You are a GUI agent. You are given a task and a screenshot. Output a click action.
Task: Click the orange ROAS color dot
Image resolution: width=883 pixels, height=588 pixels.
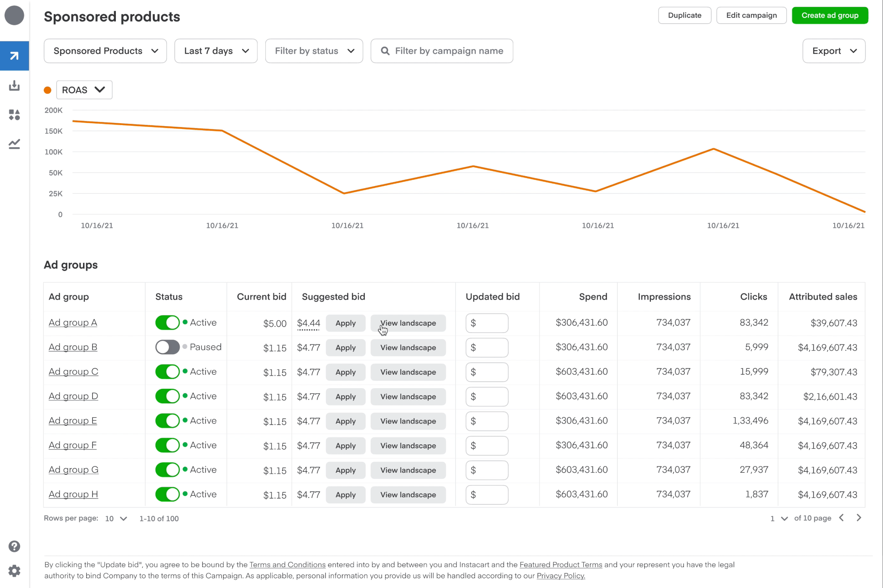pos(48,90)
